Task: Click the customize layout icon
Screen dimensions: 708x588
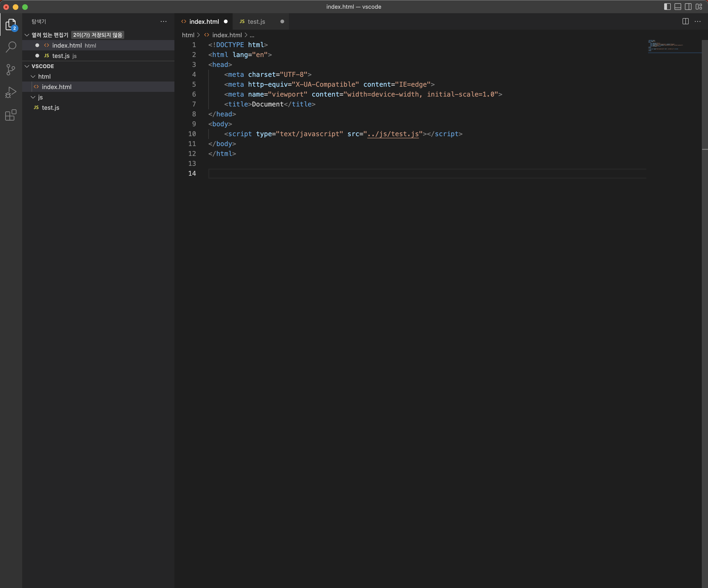Action: point(699,7)
